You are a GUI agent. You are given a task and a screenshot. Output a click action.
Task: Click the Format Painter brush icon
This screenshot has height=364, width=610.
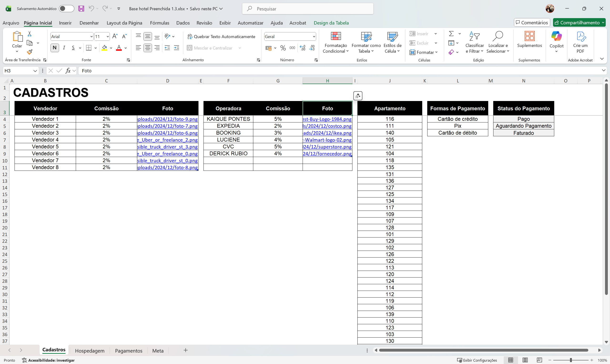coord(30,52)
